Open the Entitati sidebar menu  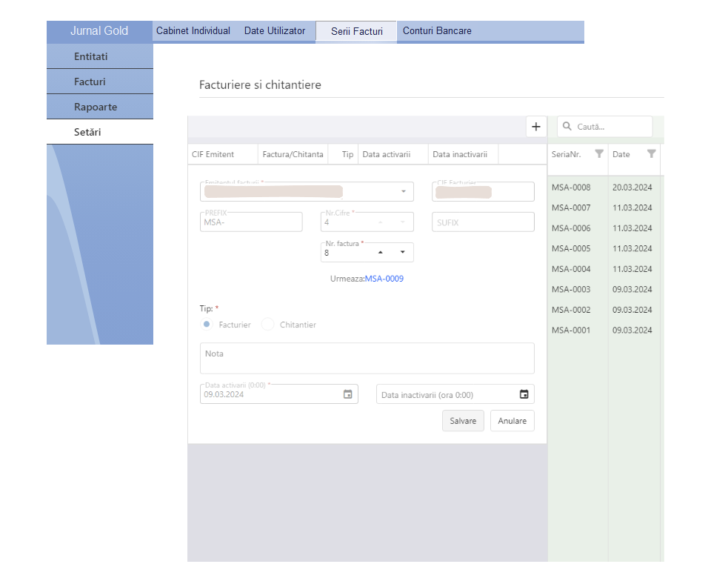pyautogui.click(x=100, y=56)
